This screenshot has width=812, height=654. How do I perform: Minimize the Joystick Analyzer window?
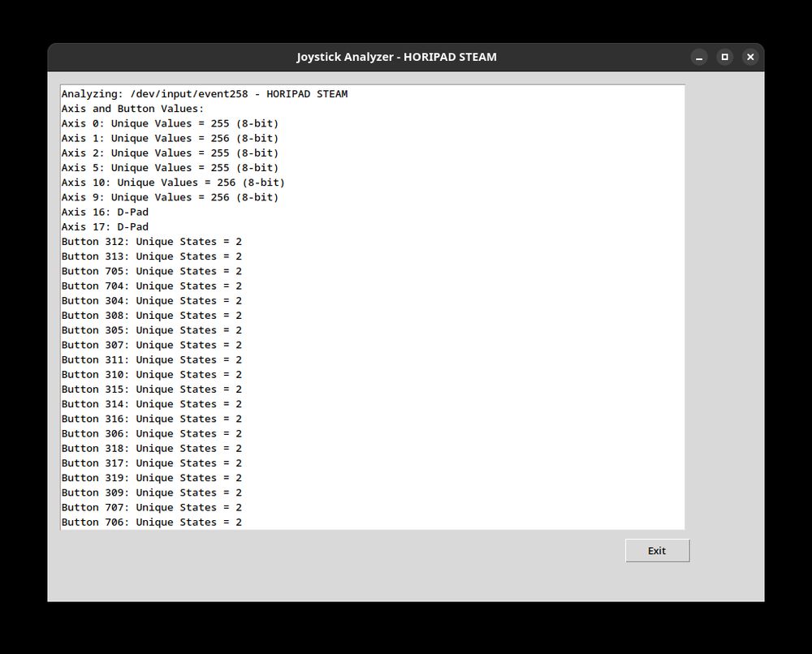pyautogui.click(x=699, y=57)
